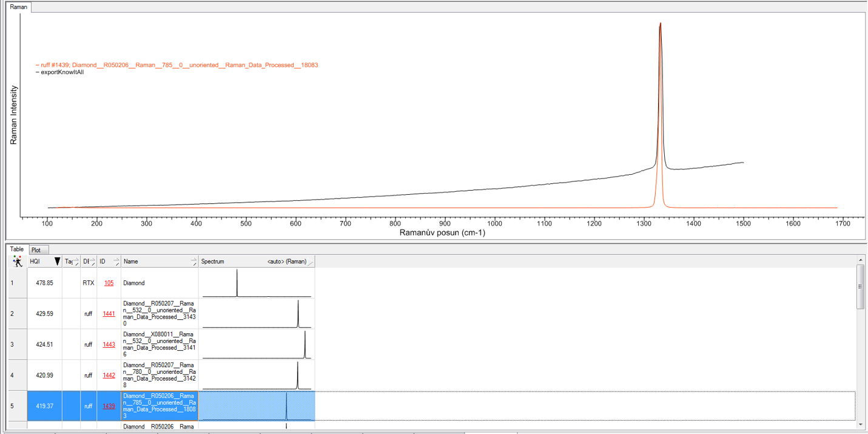
Task: Click the 1000 tick on x-axis
Action: pos(494,224)
